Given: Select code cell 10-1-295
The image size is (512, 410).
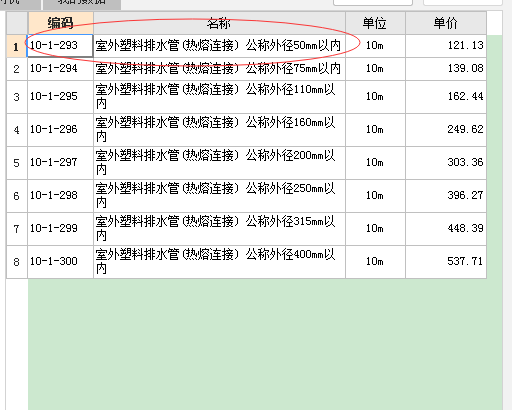Looking at the screenshot, I should click(x=60, y=97).
